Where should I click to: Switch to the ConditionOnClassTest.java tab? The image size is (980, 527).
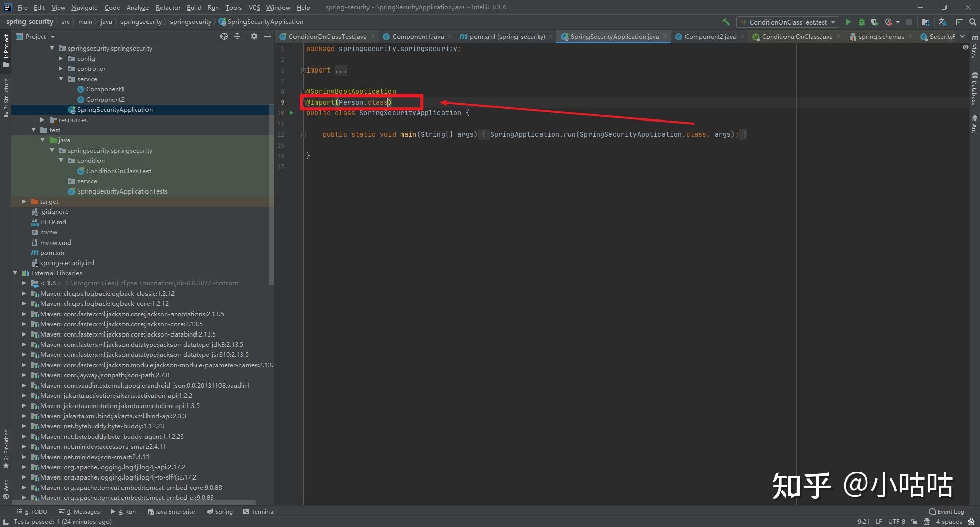pyautogui.click(x=327, y=37)
